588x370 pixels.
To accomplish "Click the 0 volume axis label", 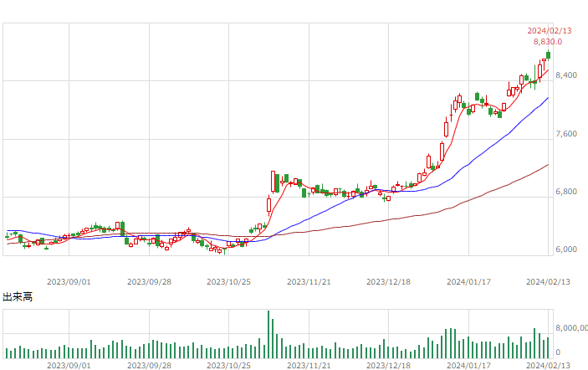I will 558,352.
